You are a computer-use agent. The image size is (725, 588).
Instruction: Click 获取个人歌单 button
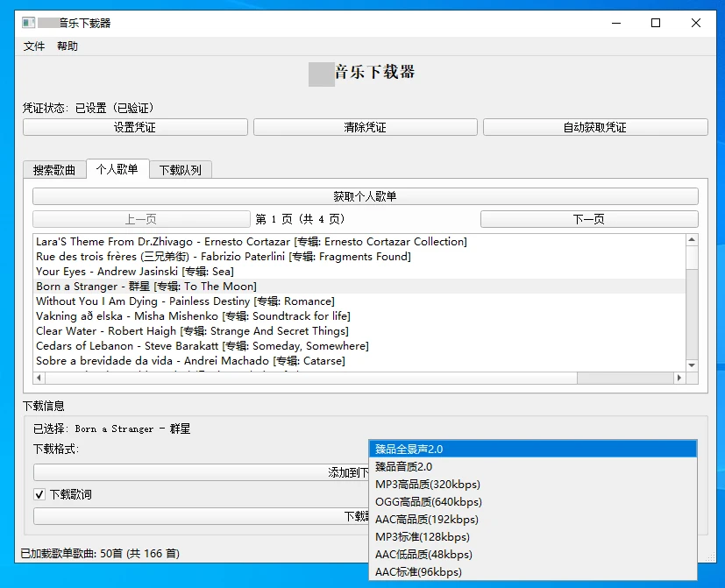click(x=365, y=196)
